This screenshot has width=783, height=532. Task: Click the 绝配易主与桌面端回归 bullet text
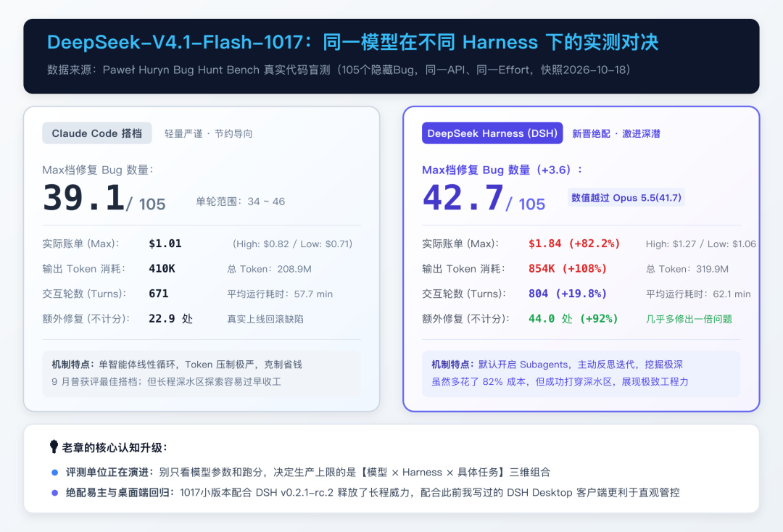pyautogui.click(x=373, y=493)
